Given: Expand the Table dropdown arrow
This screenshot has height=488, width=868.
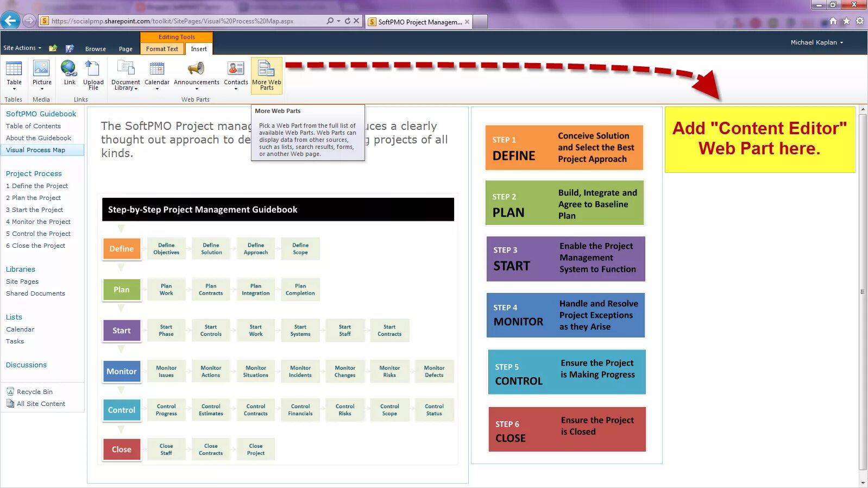Looking at the screenshot, I should (x=14, y=89).
